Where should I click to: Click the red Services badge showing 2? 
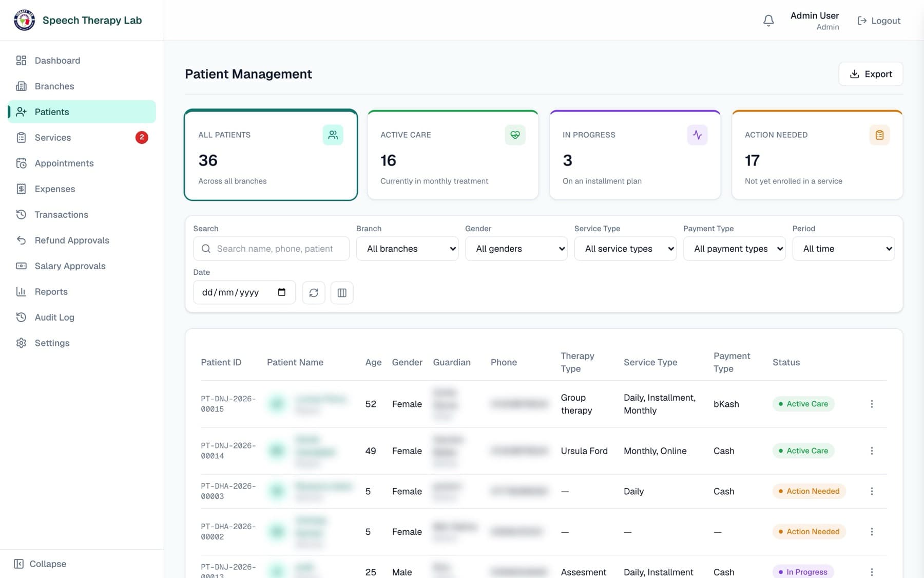point(142,137)
